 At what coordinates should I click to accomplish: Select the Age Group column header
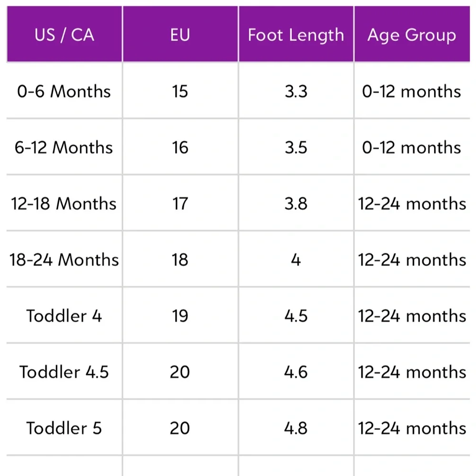(412, 34)
